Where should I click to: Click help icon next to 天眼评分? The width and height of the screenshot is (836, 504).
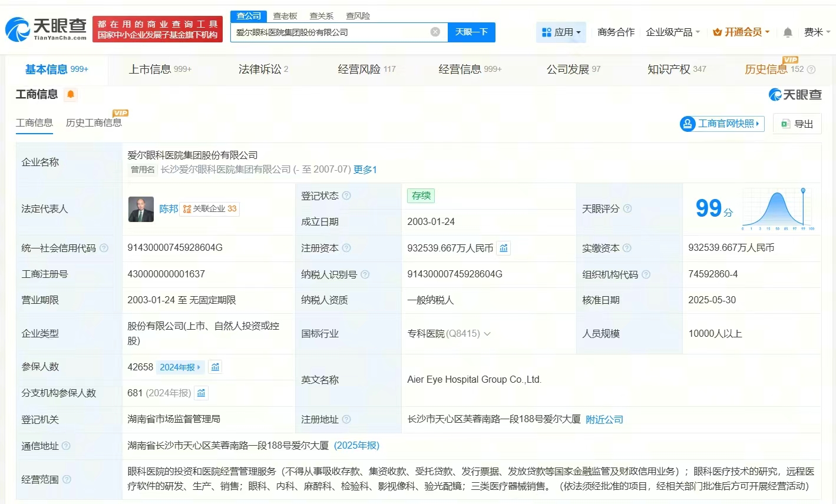(627, 208)
